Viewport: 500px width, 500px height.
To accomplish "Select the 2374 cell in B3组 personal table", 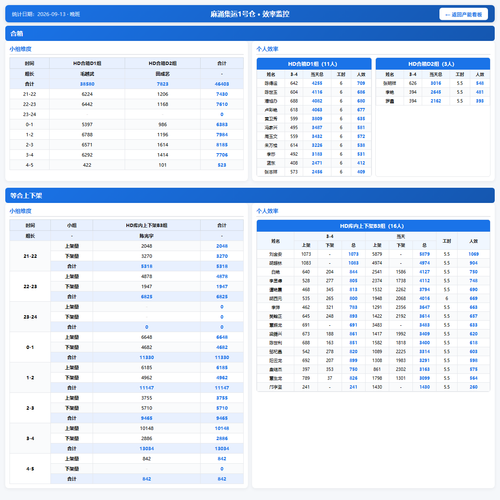I will coord(377,281).
